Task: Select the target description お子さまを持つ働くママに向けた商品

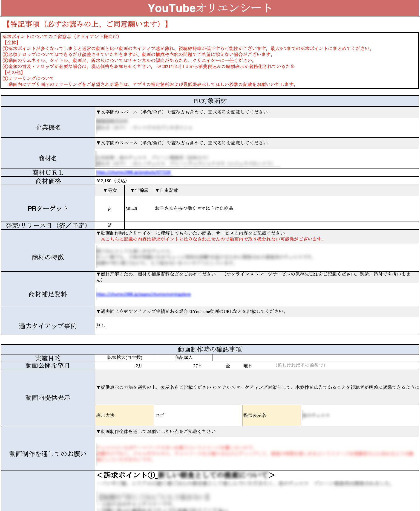Action: point(194,208)
